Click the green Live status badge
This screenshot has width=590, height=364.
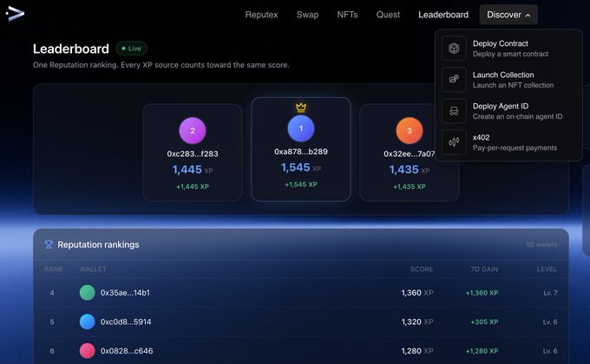(x=131, y=49)
